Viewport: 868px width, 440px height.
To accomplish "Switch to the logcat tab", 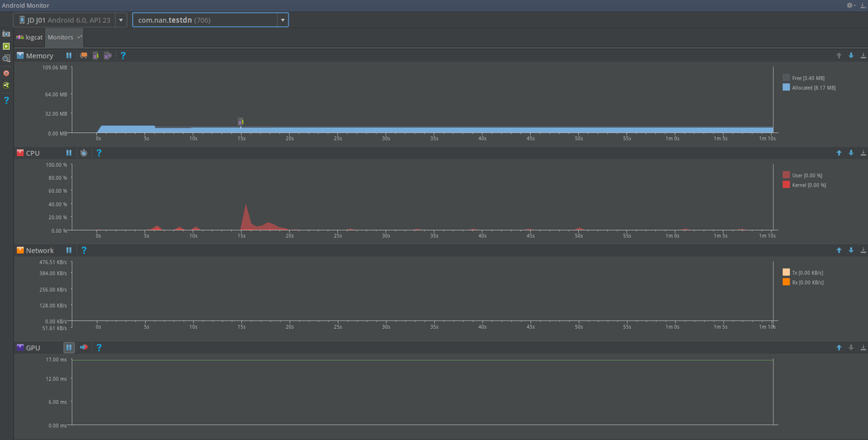I will (x=30, y=37).
